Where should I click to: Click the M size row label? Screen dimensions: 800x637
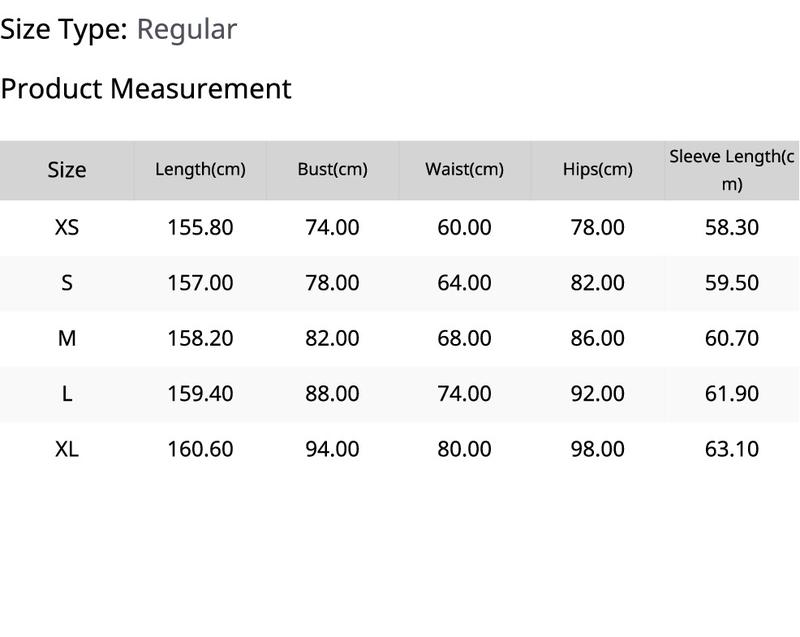point(67,338)
